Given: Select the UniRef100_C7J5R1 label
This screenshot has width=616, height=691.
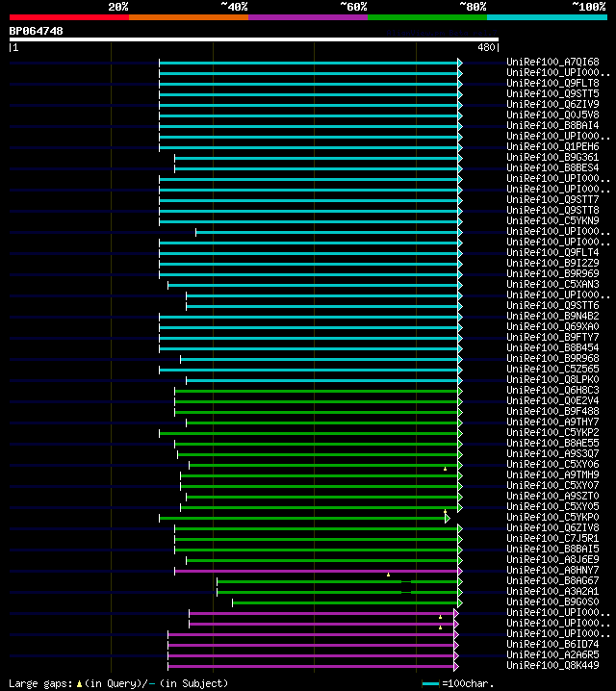Looking at the screenshot, I should (x=552, y=538).
